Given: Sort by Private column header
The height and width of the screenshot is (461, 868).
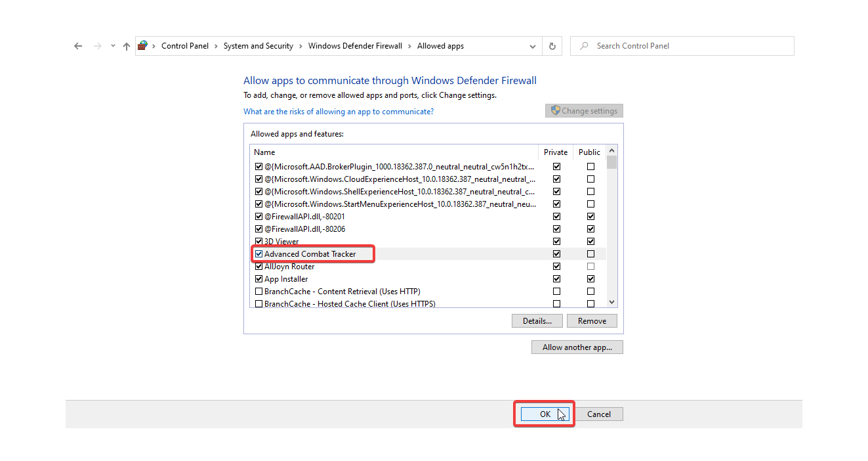Looking at the screenshot, I should coord(556,152).
